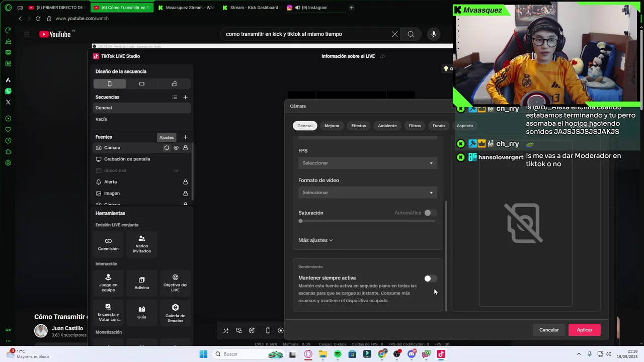Click the phone icon in preview toolbar
The width and height of the screenshot is (644, 362).
click(x=268, y=330)
